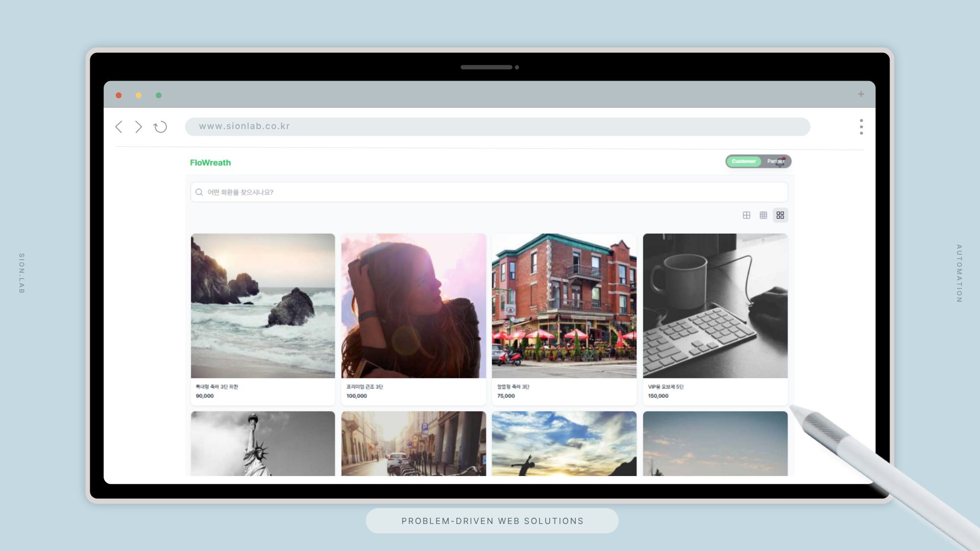
Task: Open a new tab with plus icon
Action: pos(861,94)
